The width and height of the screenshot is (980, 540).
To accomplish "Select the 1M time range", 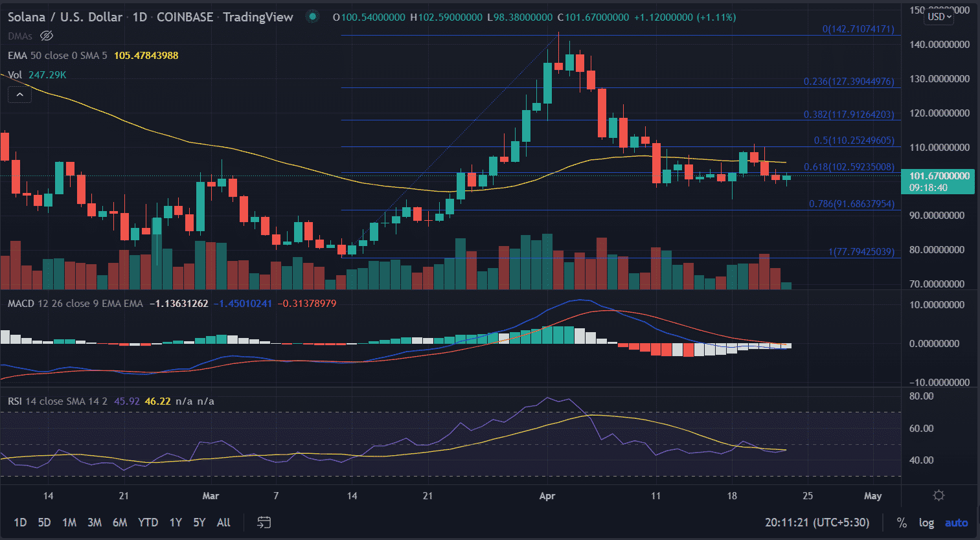I will (x=69, y=523).
